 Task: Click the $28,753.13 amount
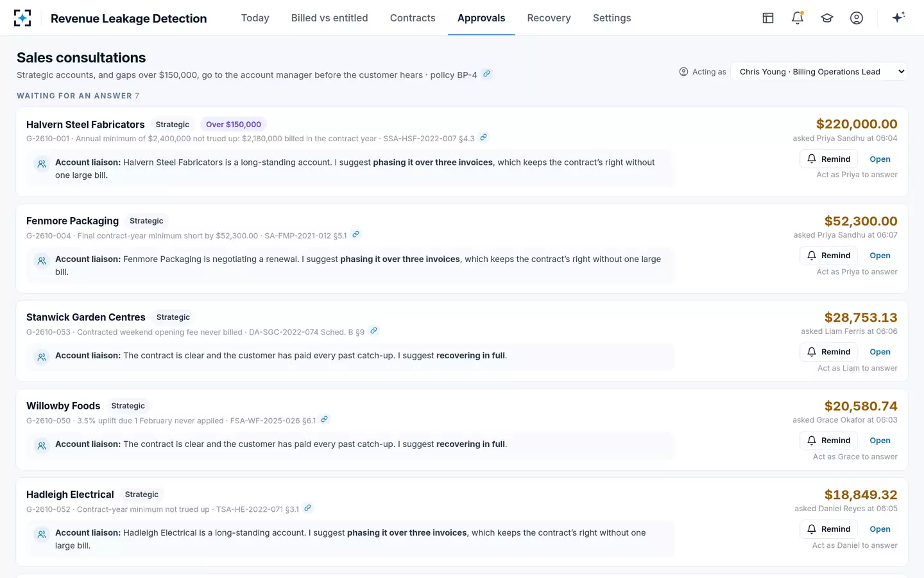click(x=860, y=317)
